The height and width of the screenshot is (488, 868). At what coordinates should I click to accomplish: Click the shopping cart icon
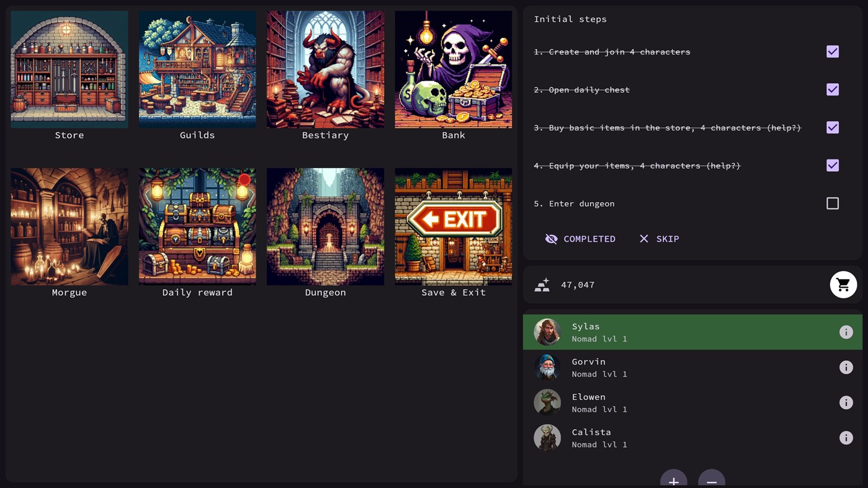tap(843, 285)
